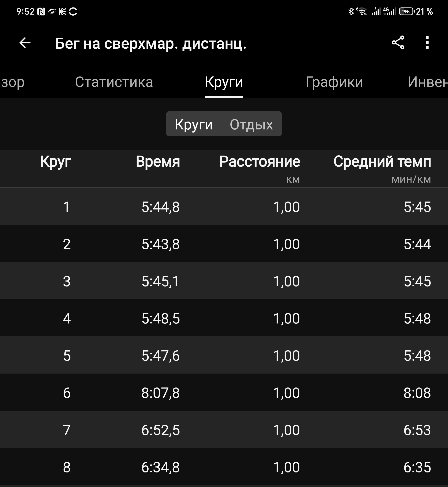This screenshot has width=448, height=487.
Task: Open the Графики tab
Action: (x=334, y=82)
